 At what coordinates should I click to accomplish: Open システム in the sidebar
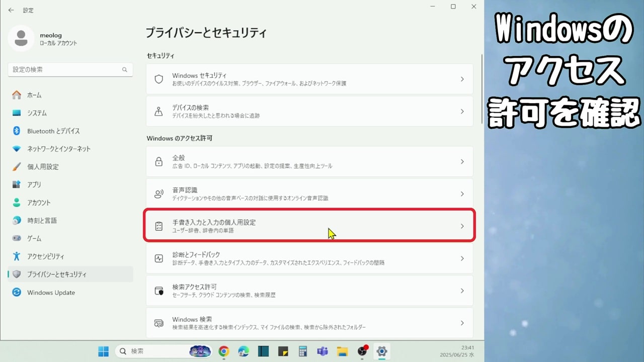tap(70, 113)
